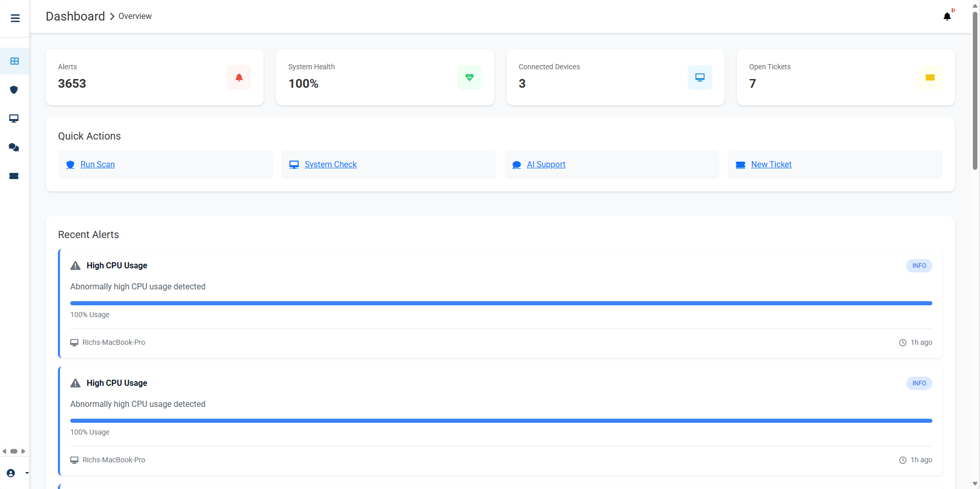Screen dimensions: 980x489
Task: Click the Overview breadcrumb
Action: (135, 16)
